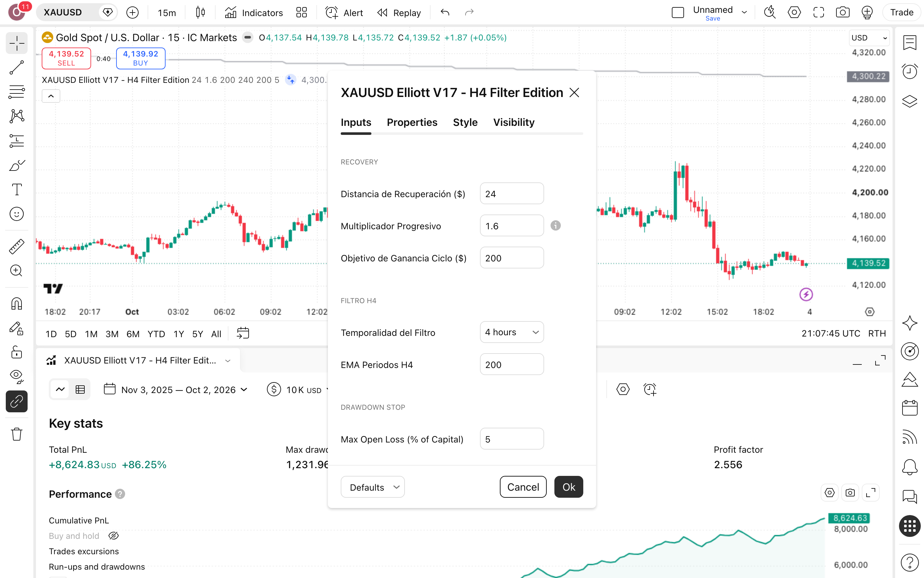Toggle Buy and hold visibility eye
Screen dimensions: 924x578
click(113, 536)
